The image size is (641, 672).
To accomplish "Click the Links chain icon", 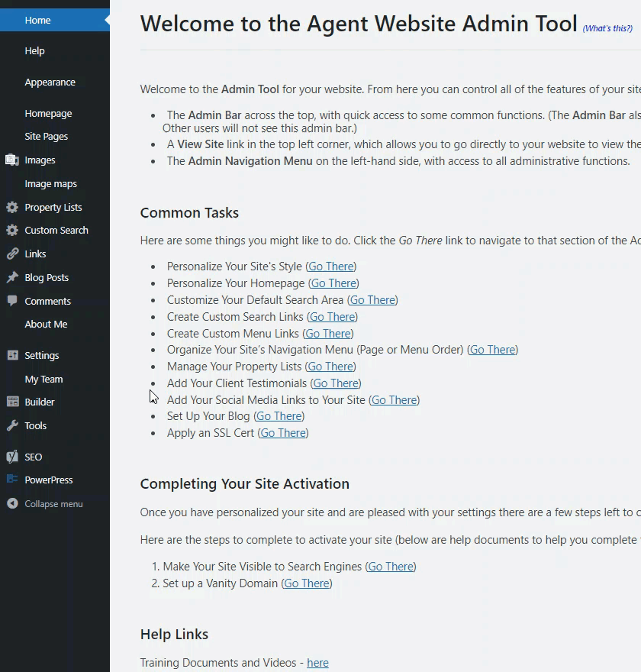I will coord(12,254).
